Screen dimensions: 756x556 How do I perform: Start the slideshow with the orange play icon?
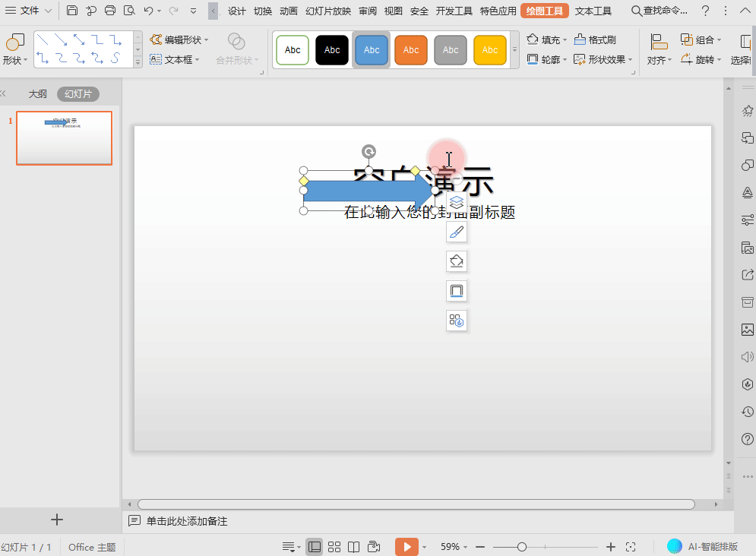(x=407, y=546)
